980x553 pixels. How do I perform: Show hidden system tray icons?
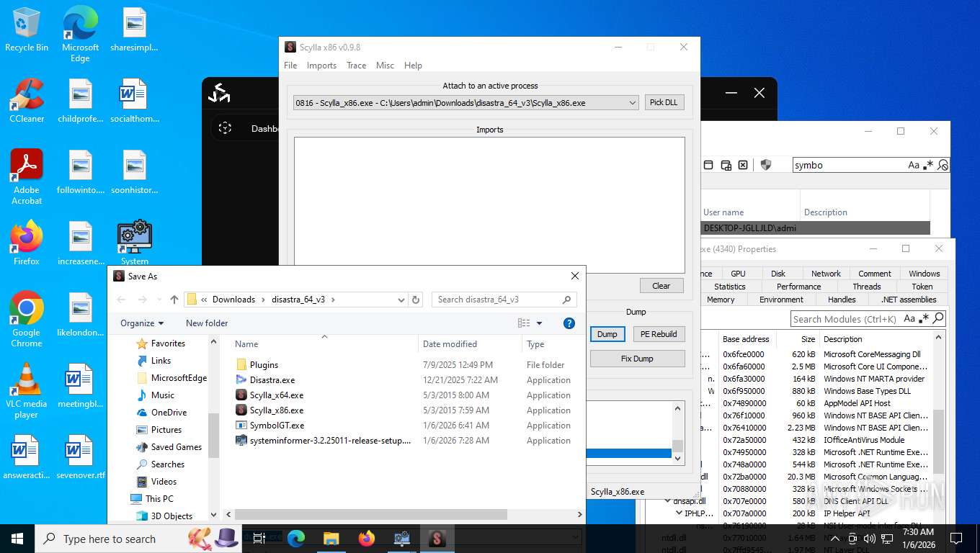(x=834, y=539)
